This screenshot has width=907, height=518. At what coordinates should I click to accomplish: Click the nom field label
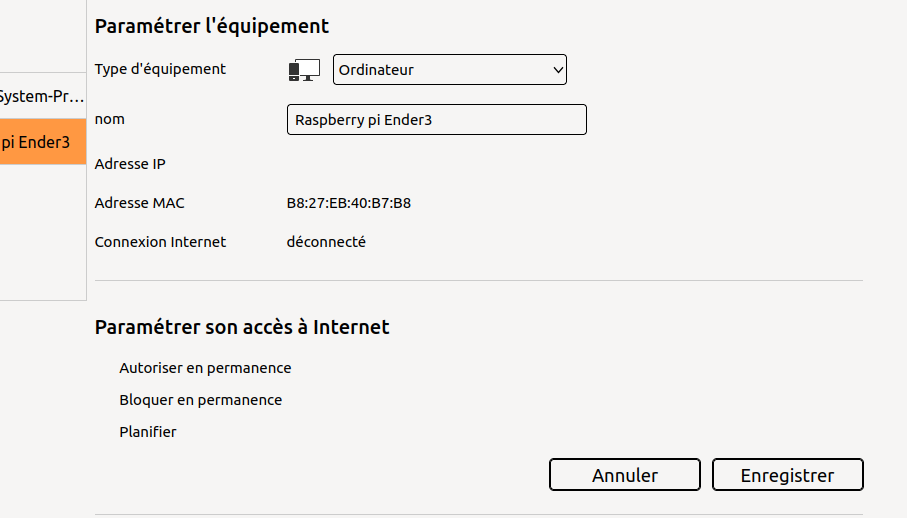coord(109,119)
